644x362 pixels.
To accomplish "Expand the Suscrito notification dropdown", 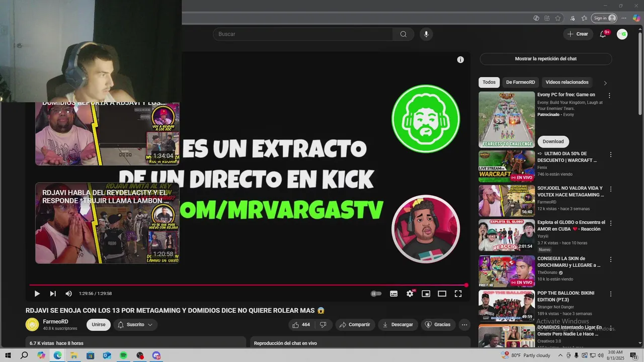I will 135,325.
